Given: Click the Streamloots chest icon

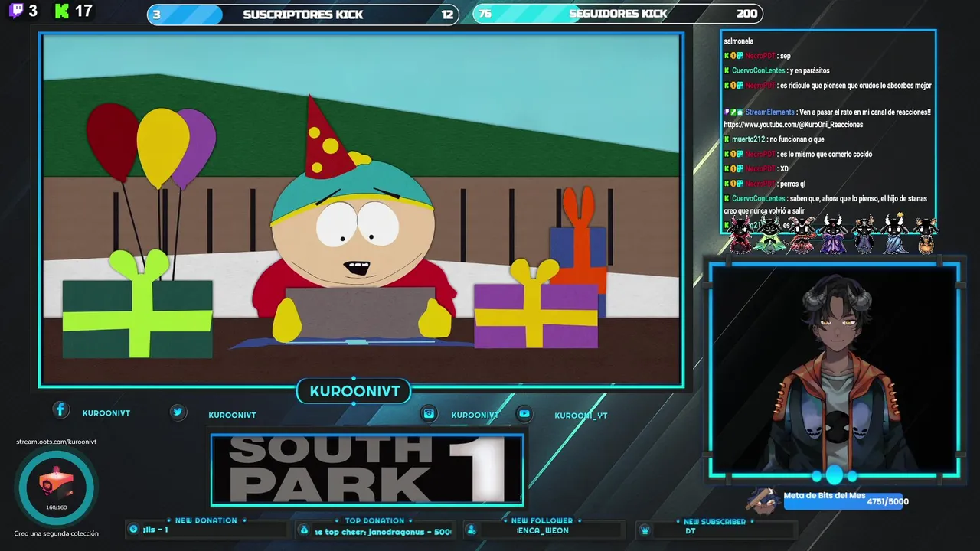Looking at the screenshot, I should [56, 484].
